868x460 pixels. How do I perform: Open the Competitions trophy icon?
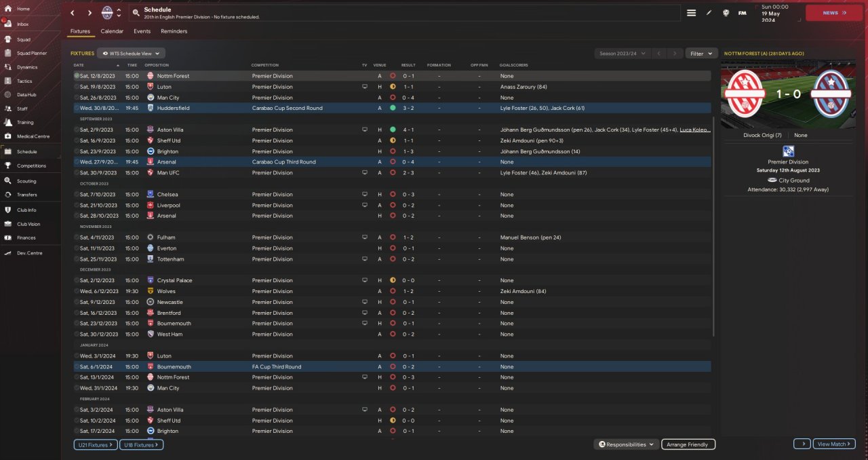click(7, 166)
